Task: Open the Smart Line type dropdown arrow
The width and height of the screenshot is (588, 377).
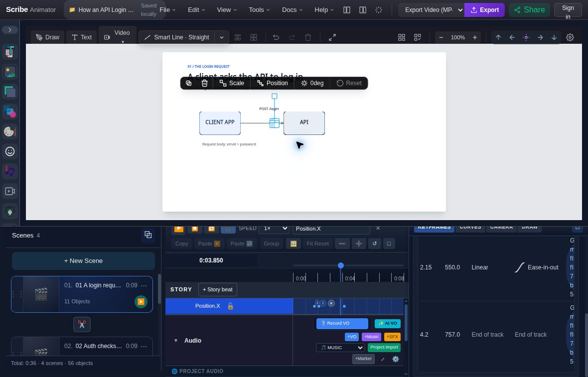Action: point(222,37)
